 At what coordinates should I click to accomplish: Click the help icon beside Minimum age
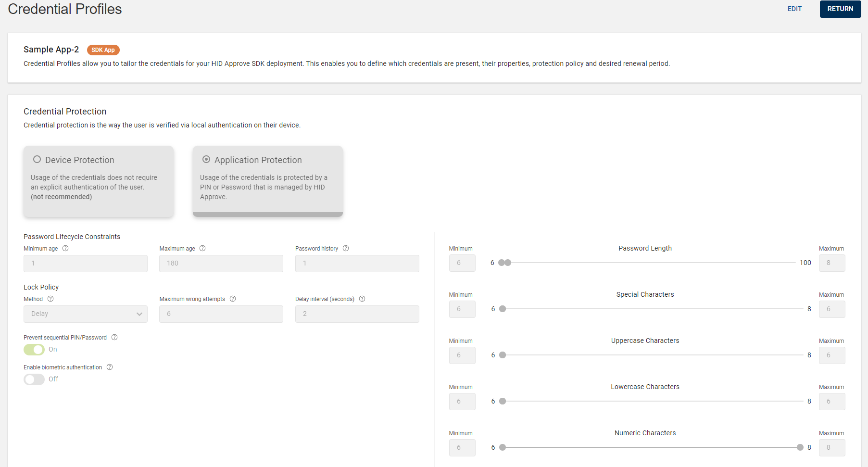65,249
